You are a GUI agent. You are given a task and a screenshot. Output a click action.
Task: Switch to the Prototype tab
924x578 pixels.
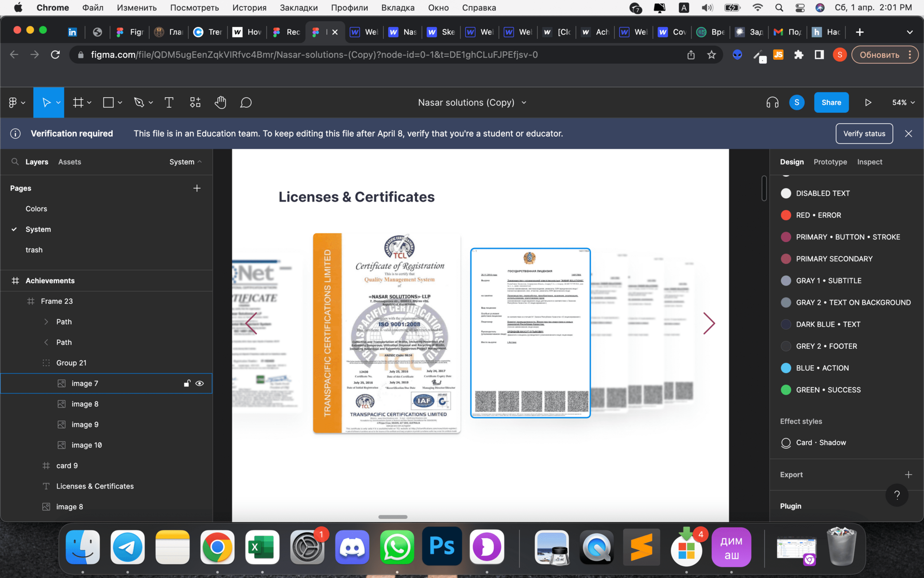tap(830, 162)
